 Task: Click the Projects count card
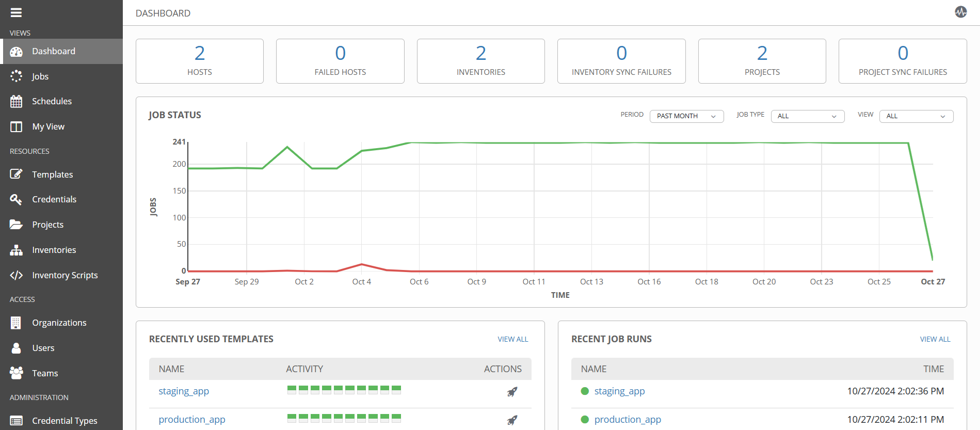pos(762,61)
